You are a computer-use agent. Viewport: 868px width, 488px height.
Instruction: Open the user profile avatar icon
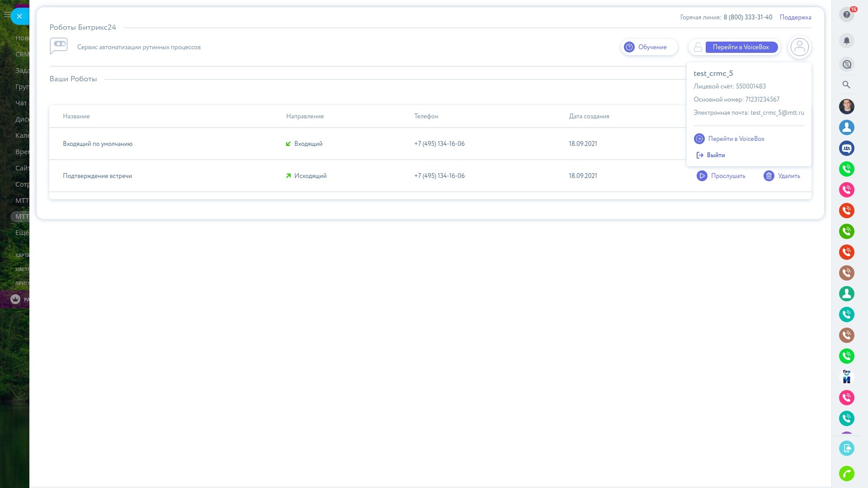tap(799, 47)
